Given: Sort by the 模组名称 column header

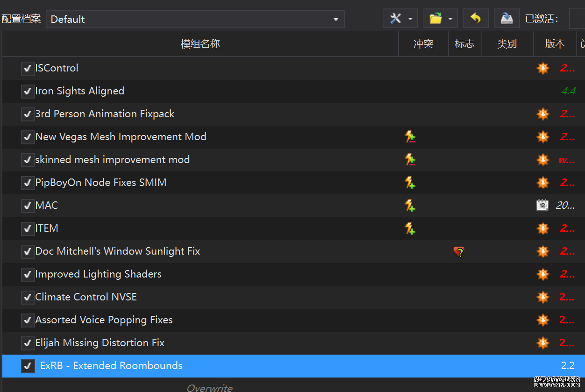Looking at the screenshot, I should [200, 44].
